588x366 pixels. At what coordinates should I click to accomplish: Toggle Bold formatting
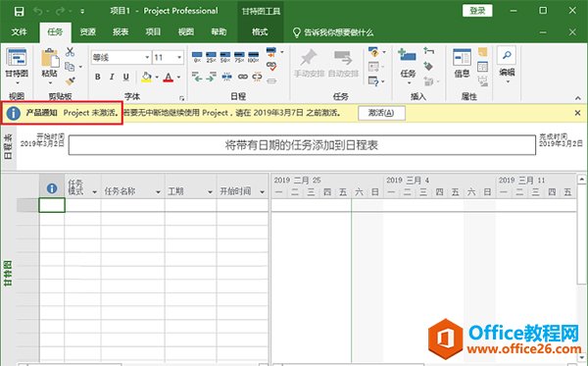[x=97, y=77]
